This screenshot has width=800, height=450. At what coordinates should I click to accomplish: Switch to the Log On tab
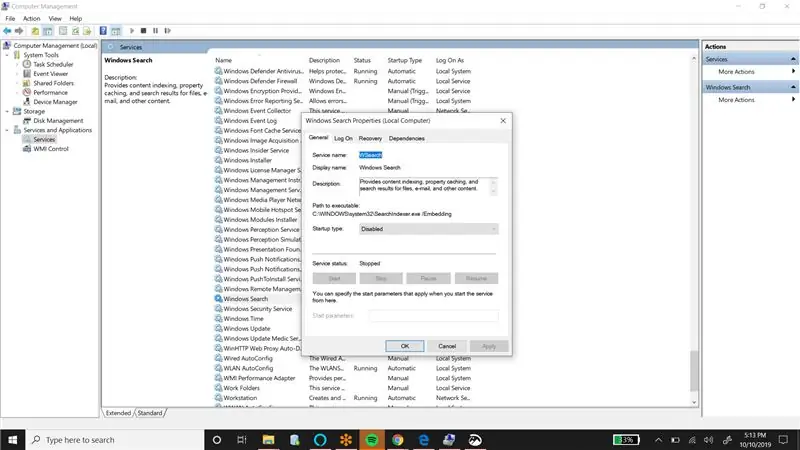(x=343, y=138)
